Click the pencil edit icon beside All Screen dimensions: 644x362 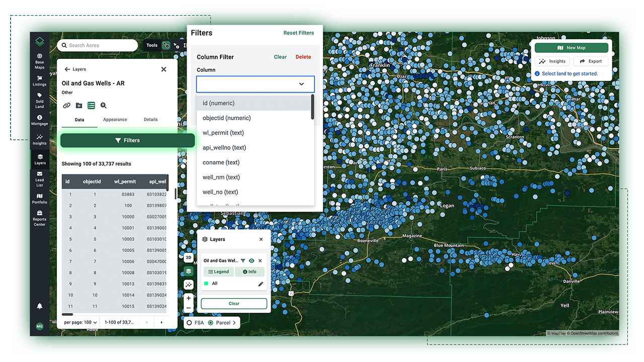[x=261, y=284]
